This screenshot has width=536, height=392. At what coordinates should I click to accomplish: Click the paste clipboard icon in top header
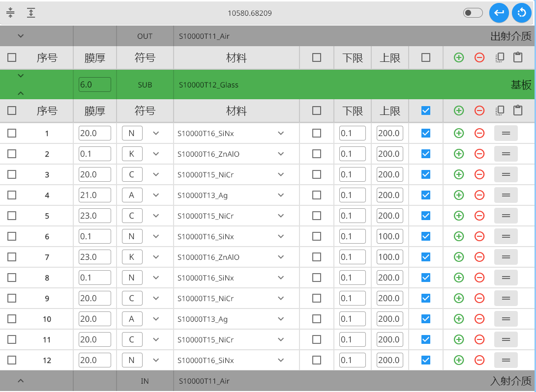point(518,57)
